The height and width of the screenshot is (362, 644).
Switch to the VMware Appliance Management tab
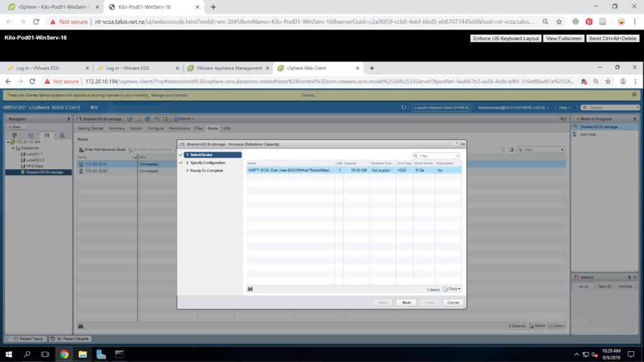pos(229,68)
